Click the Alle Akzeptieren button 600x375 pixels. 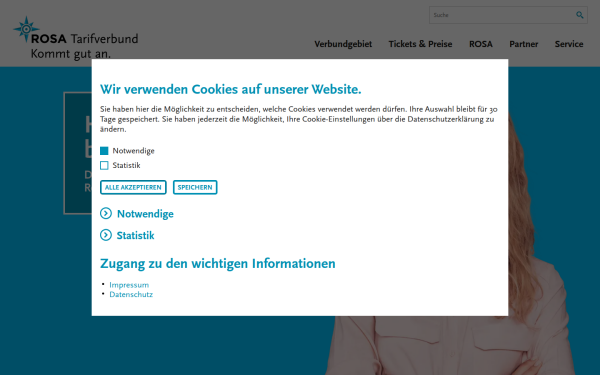click(133, 187)
